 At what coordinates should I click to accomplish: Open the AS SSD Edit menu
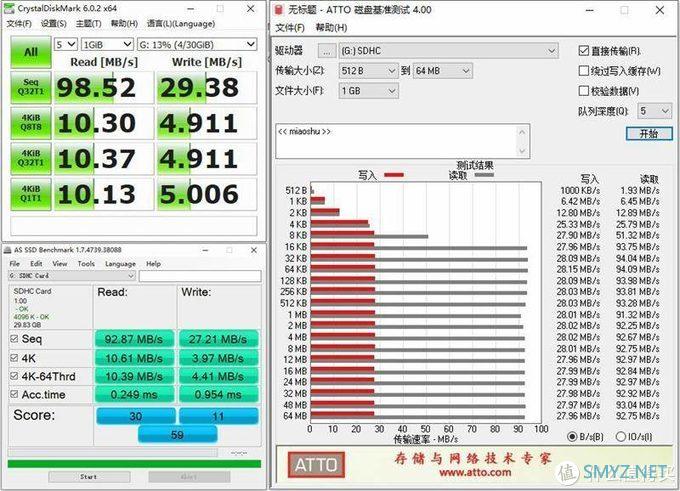tap(36, 264)
